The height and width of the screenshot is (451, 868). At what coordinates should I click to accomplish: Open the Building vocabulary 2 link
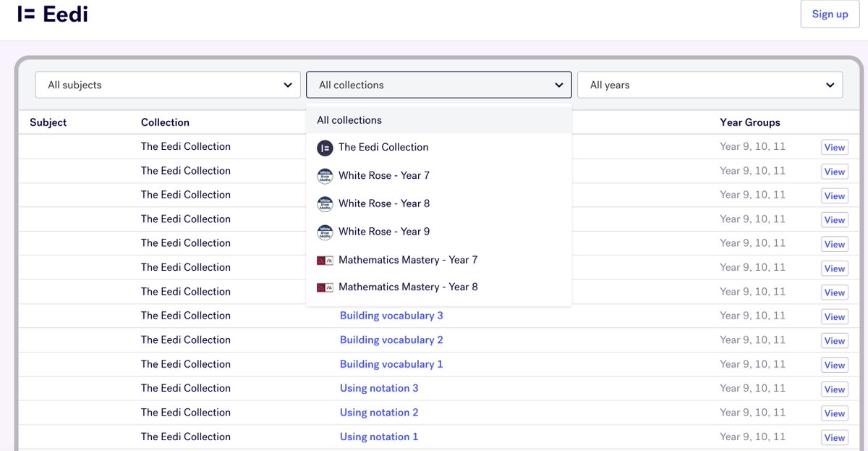click(x=391, y=340)
